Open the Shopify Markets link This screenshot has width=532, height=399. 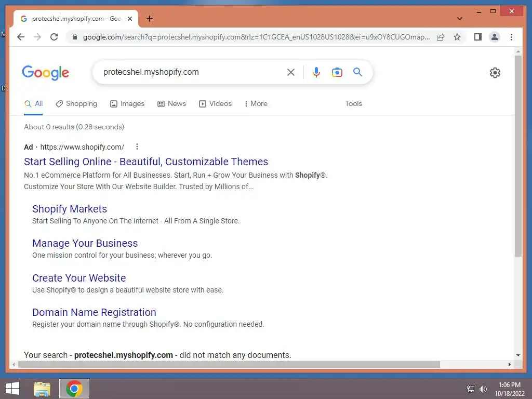point(70,209)
